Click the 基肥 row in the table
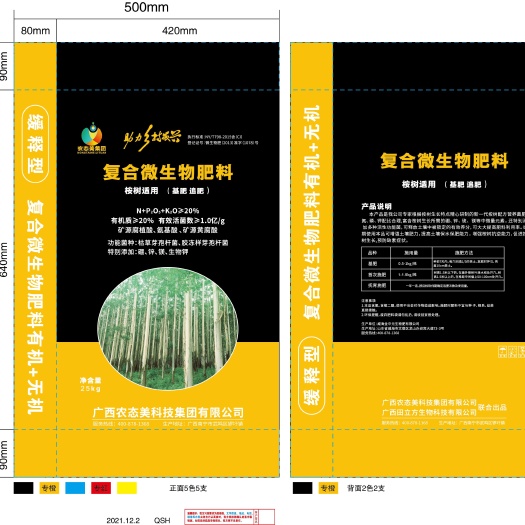This screenshot has width=525, height=525. pos(433,264)
